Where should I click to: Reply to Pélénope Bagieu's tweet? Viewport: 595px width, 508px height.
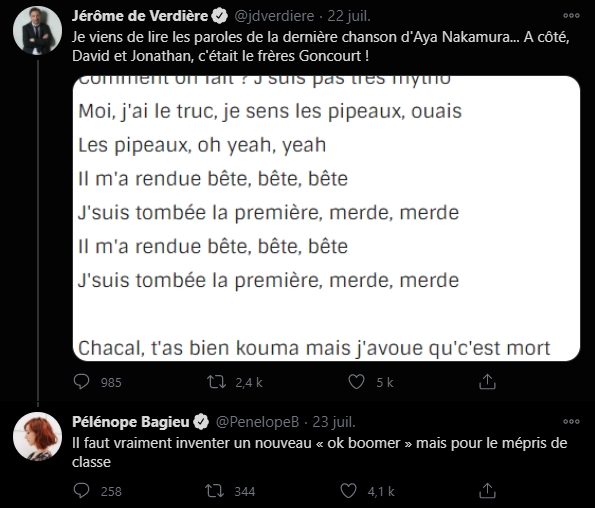(x=81, y=491)
